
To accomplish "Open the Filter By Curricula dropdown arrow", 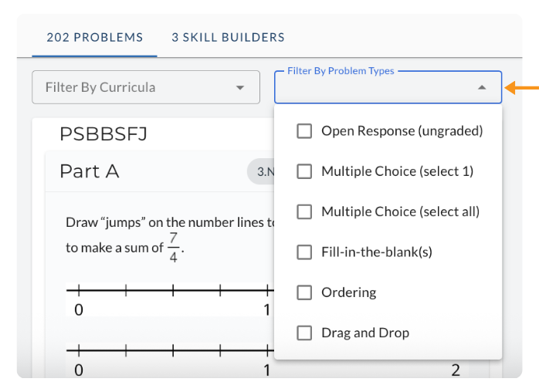I will click(239, 88).
